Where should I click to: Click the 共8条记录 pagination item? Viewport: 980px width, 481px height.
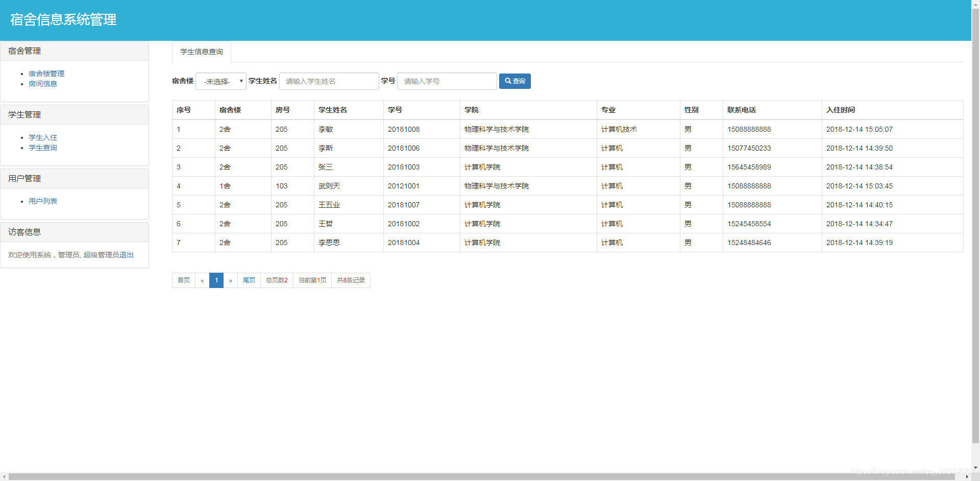click(351, 280)
